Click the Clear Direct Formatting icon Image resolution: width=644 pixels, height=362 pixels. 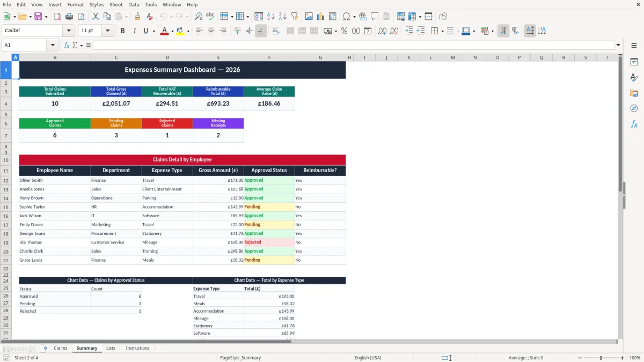pyautogui.click(x=148, y=17)
